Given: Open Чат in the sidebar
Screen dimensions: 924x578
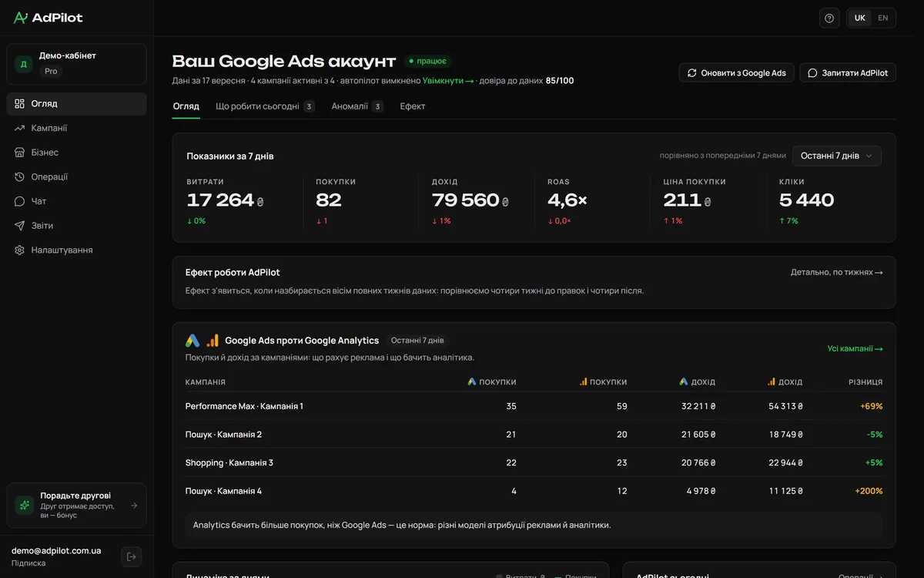Looking at the screenshot, I should click(76, 201).
